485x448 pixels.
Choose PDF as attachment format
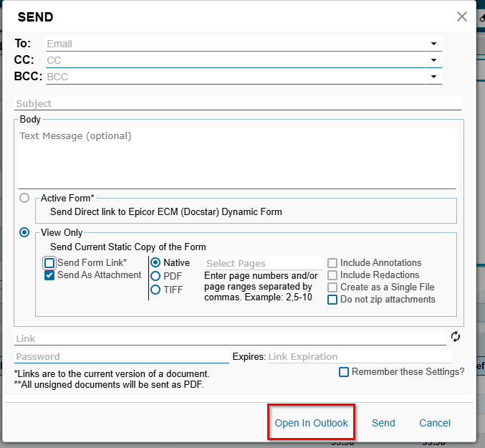155,276
